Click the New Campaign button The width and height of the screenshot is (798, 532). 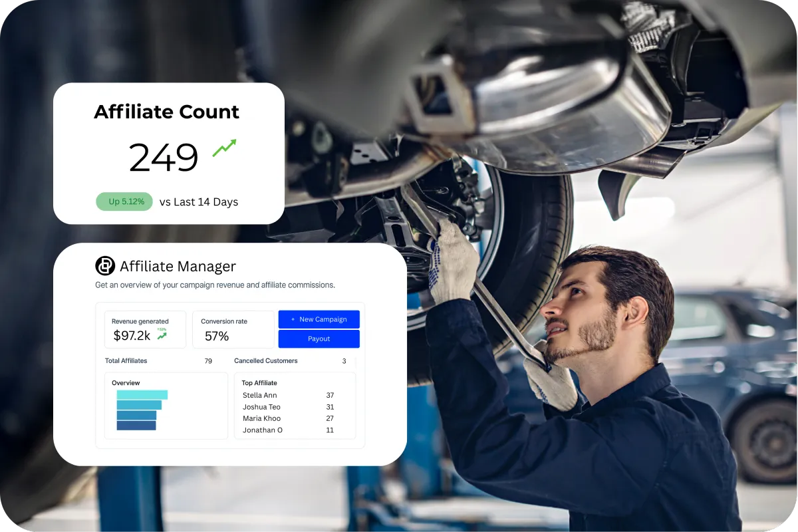(x=319, y=319)
